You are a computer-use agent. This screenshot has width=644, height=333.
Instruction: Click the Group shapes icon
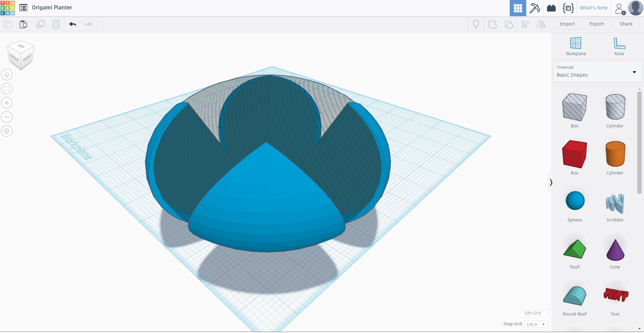click(x=492, y=24)
